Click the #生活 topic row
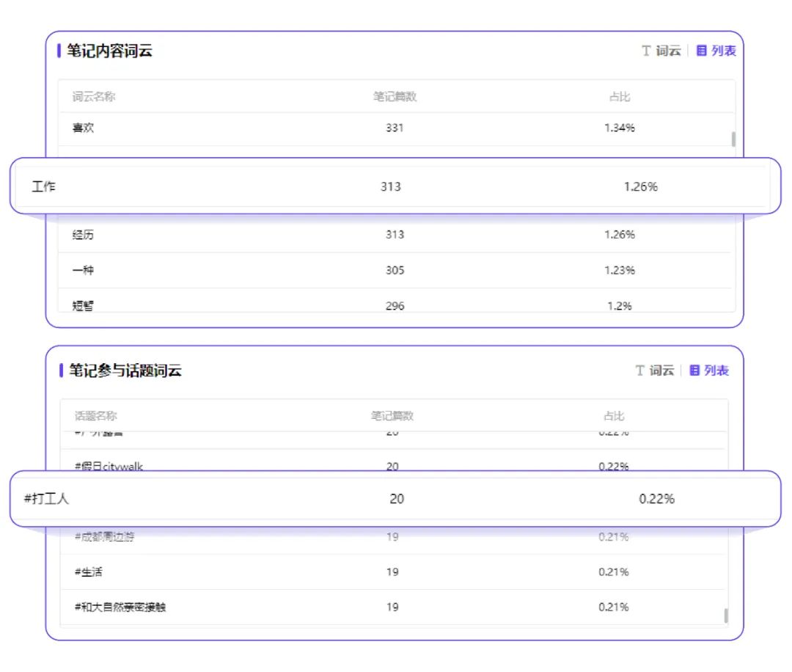This screenshot has height=672, width=792. pos(393,572)
